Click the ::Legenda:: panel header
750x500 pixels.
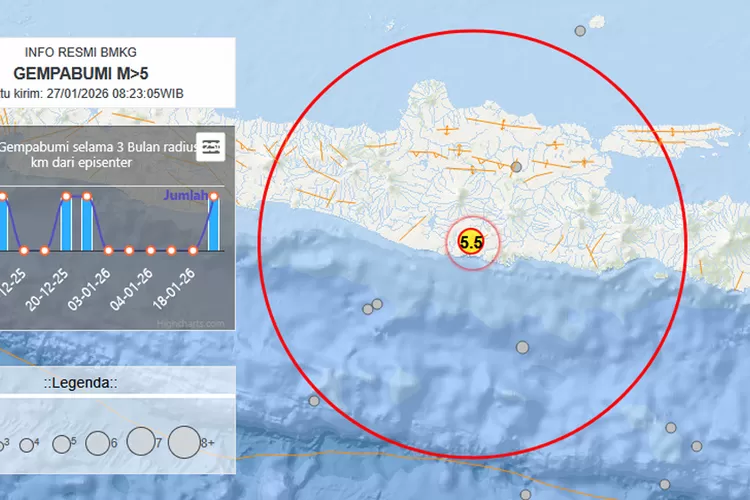point(81,383)
